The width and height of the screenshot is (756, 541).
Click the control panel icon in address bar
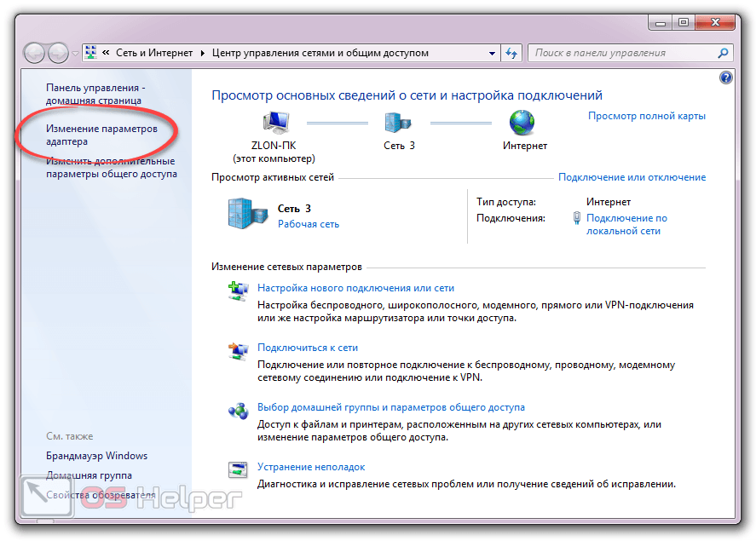pyautogui.click(x=90, y=53)
